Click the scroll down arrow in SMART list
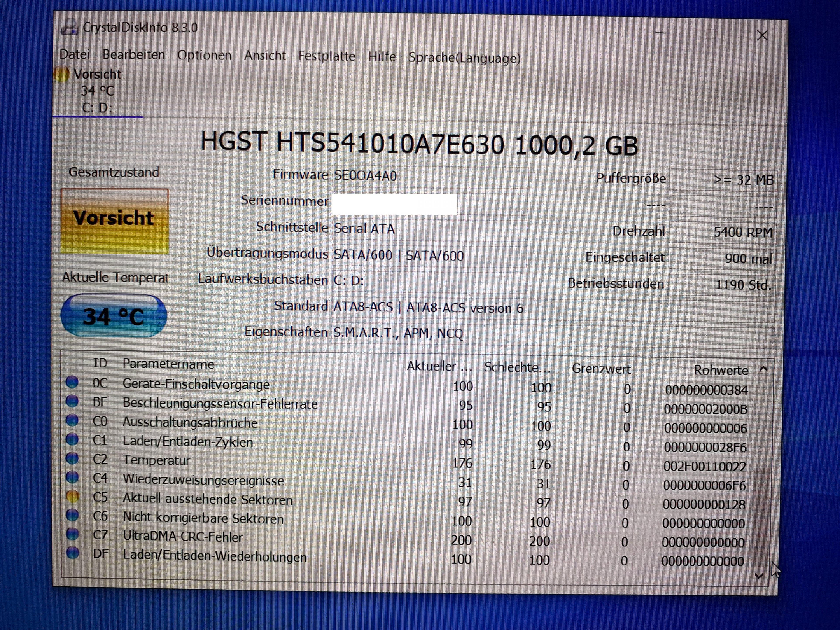 759,576
